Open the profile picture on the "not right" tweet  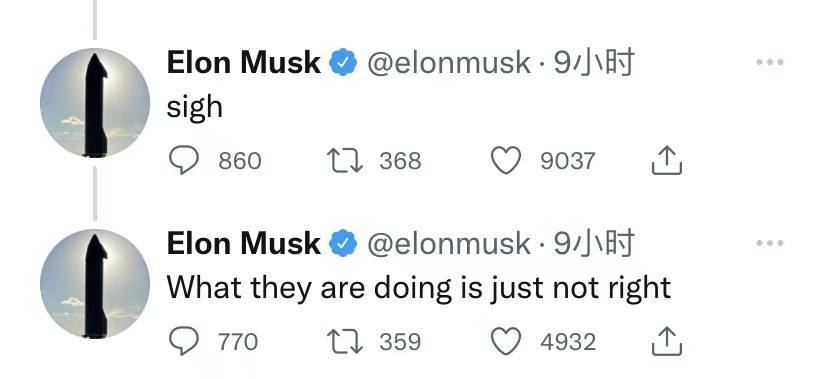(95, 283)
